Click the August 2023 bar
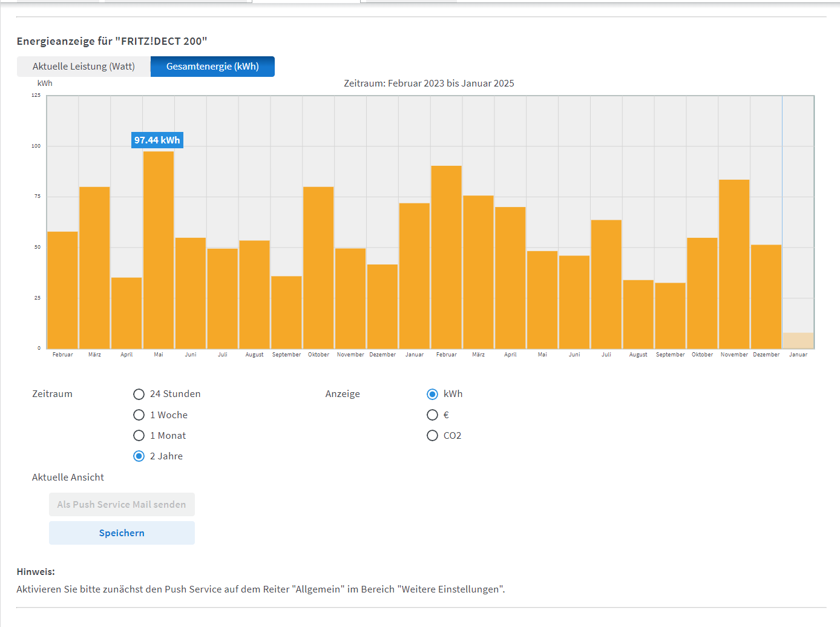This screenshot has height=627, width=840. click(x=254, y=295)
